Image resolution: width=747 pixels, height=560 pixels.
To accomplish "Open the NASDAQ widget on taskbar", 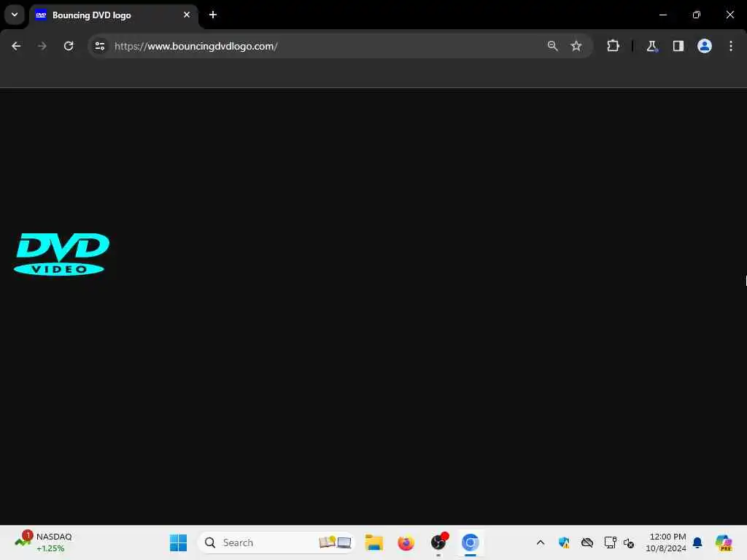I will (x=44, y=542).
